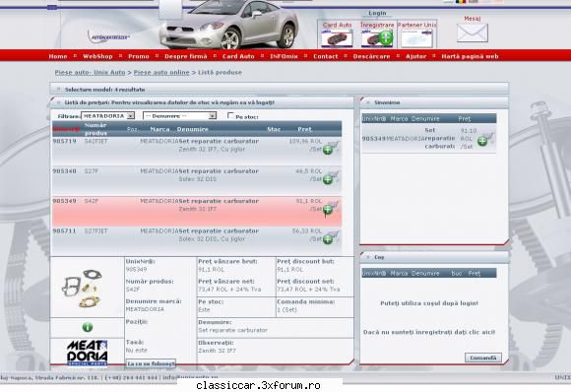Open Hartă pagină web menu item
This screenshot has width=571, height=392.
tap(470, 56)
